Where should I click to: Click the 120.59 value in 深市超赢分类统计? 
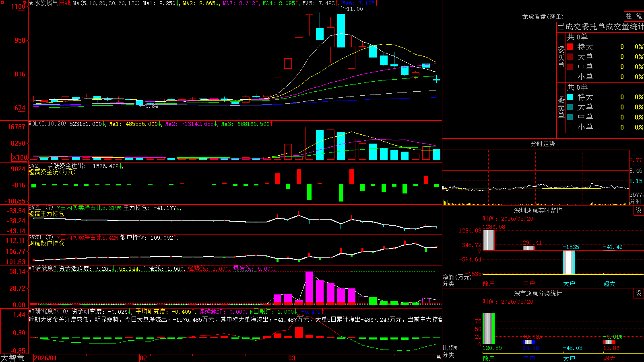tap(492, 348)
